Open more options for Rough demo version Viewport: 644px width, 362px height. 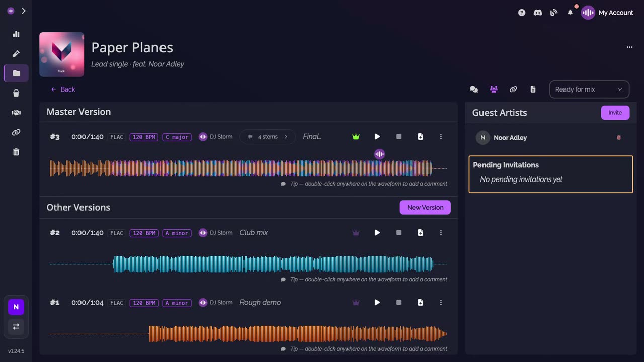441,303
